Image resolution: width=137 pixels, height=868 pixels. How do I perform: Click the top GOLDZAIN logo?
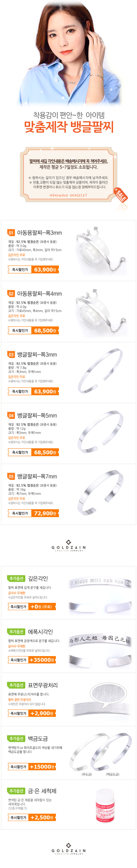(x=68, y=546)
